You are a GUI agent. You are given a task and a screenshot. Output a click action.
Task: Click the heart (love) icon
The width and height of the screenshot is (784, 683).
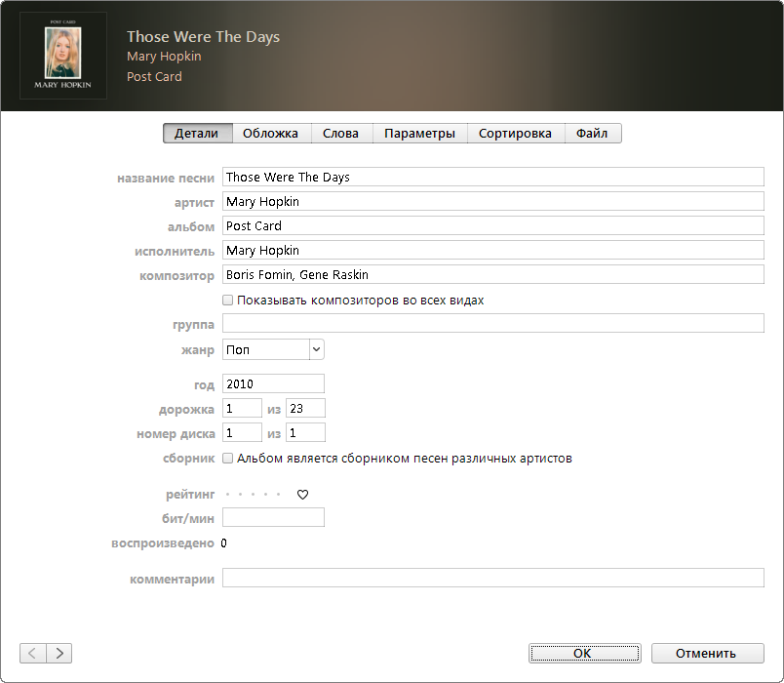[302, 495]
